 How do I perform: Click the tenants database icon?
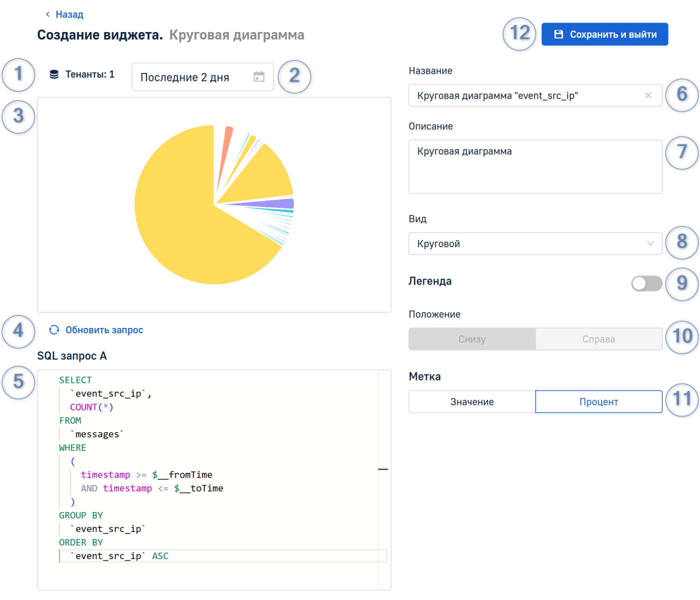point(54,74)
